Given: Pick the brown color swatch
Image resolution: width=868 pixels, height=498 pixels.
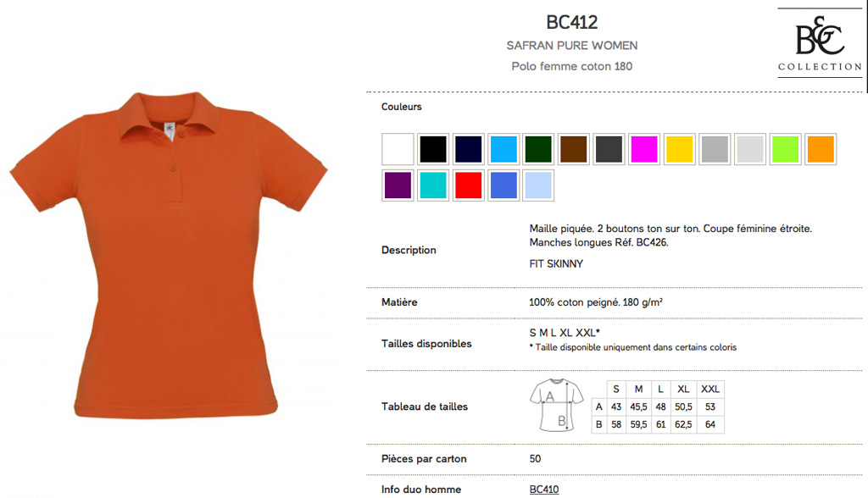Looking at the screenshot, I should pos(574,149).
